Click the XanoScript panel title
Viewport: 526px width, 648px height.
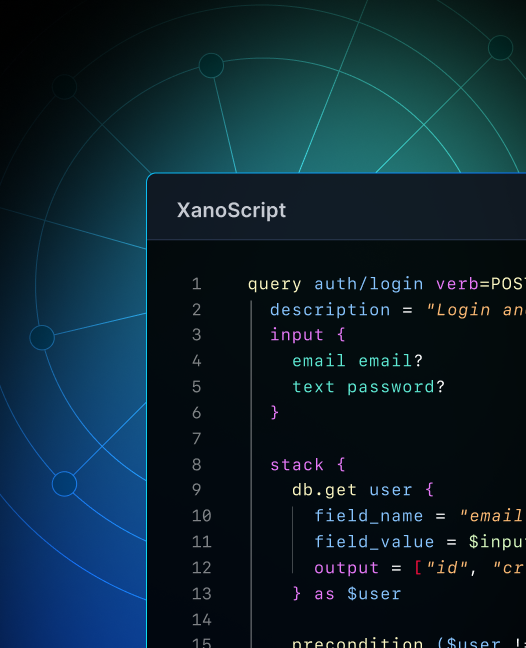231,210
